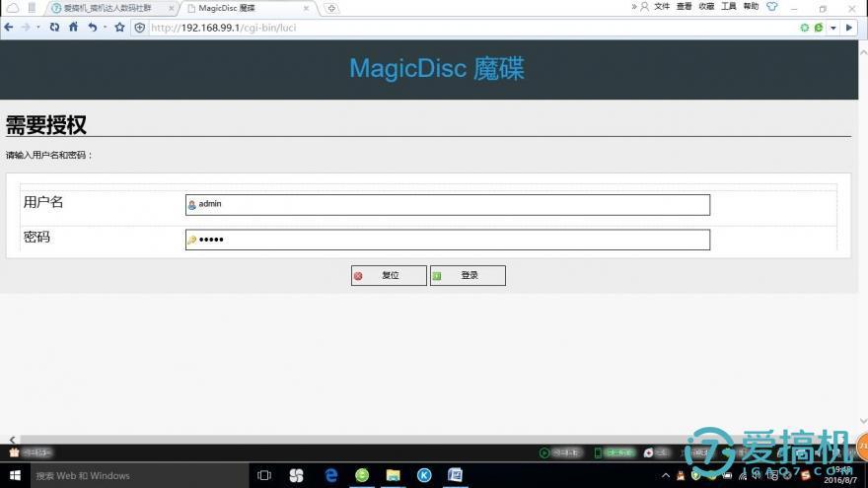This screenshot has height=488, width=868.
Task: Switch to the 爱搞机 community tab
Action: [107, 8]
